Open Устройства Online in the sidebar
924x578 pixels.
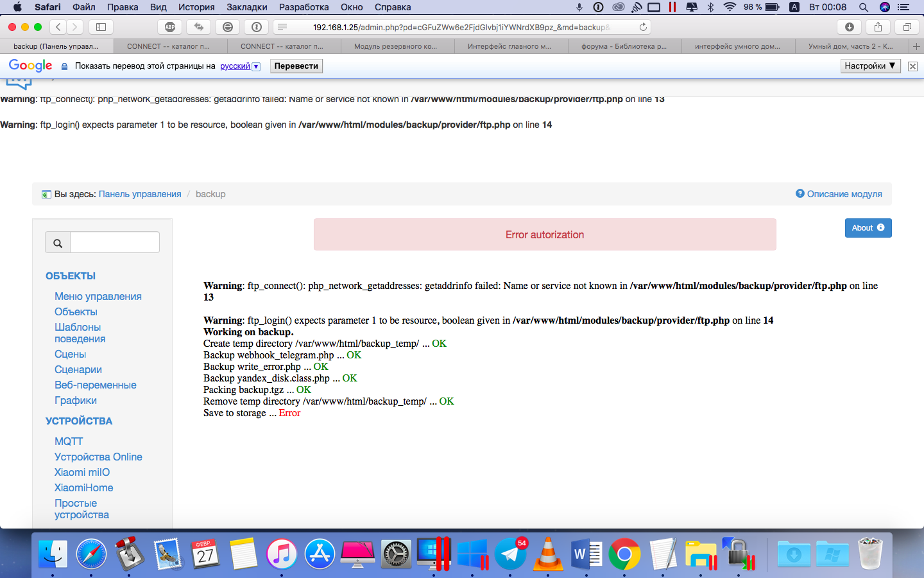(98, 457)
